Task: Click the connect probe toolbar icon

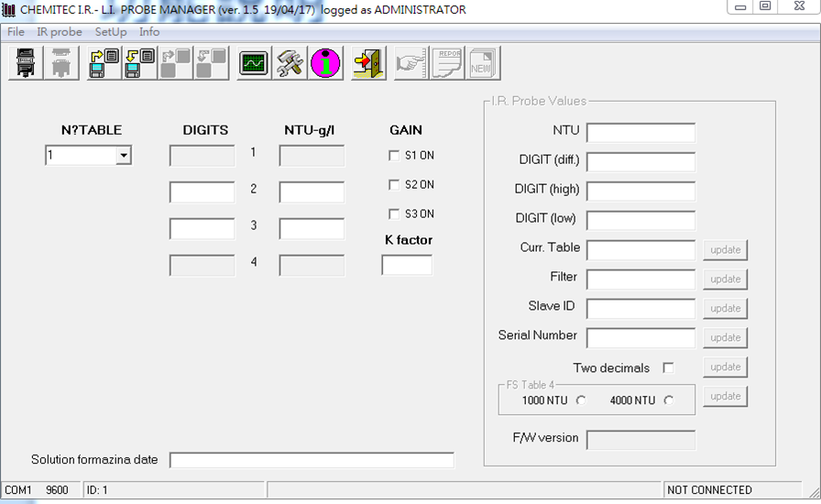Action: (26, 63)
